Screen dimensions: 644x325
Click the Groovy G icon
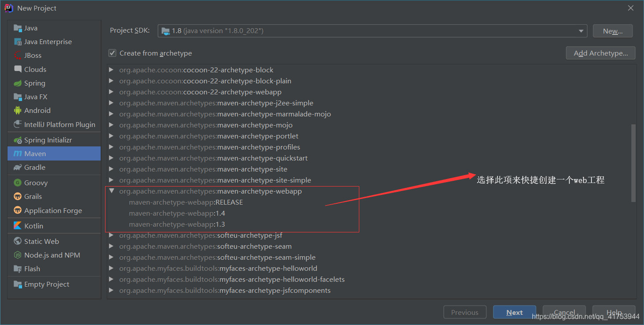click(18, 183)
